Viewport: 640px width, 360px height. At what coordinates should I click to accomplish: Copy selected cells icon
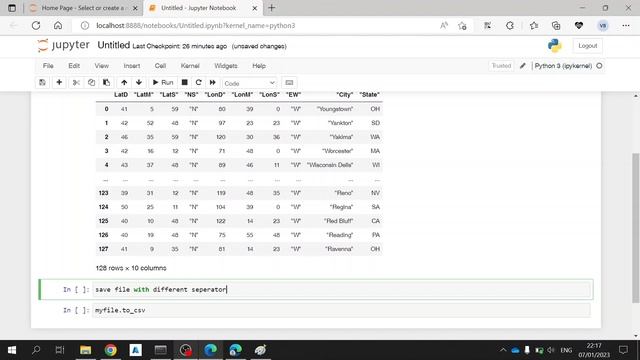coord(91,82)
